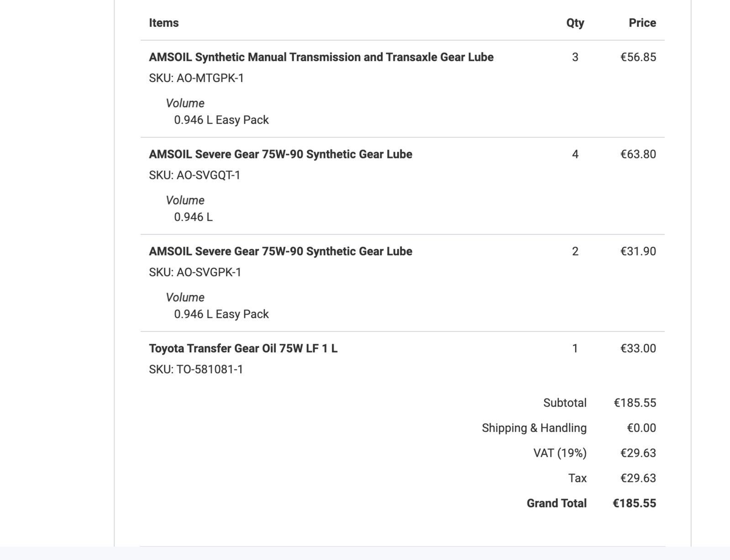
Task: Click the first AMSOIL Severe Gear 75W-90 title
Action: click(x=280, y=154)
